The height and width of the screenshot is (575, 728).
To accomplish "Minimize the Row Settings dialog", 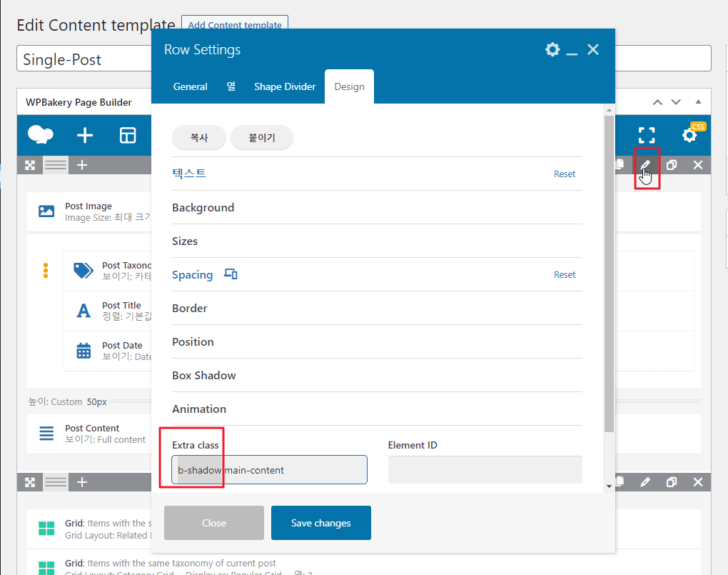I will [x=572, y=54].
